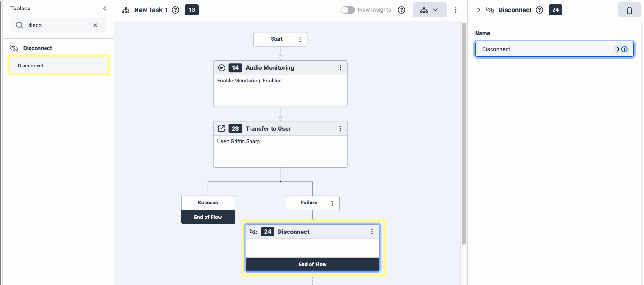644x285 pixels.
Task: Click help icon beside Flow Insights
Action: (x=402, y=10)
